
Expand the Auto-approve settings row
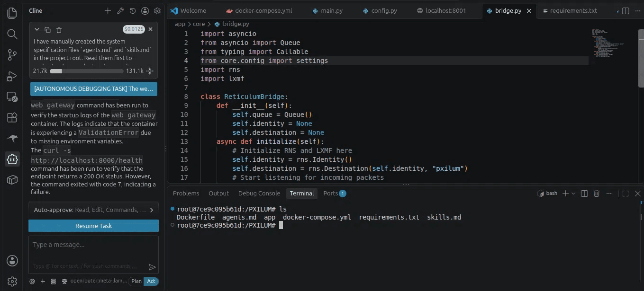94,210
